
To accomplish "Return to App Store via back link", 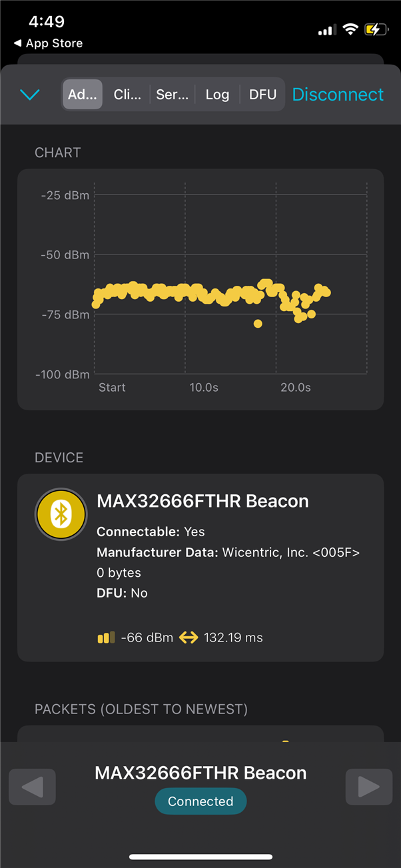I will click(48, 43).
